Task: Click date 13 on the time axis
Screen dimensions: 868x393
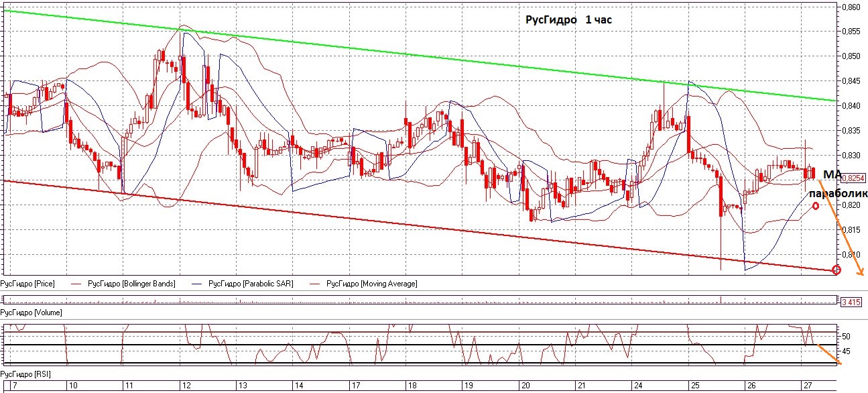Action: 243,386
